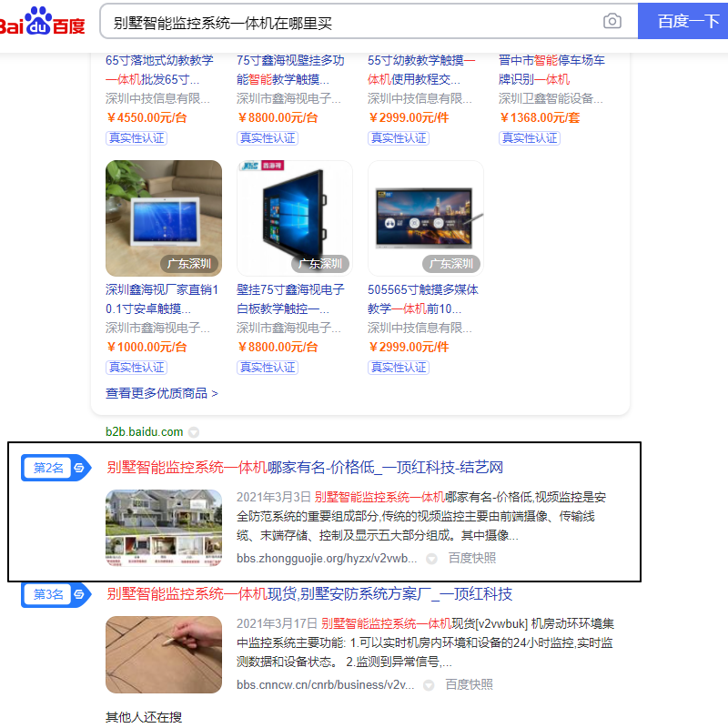Open 查看更多优质商品 to see more products
The width and height of the screenshot is (728, 728).
pyautogui.click(x=162, y=393)
